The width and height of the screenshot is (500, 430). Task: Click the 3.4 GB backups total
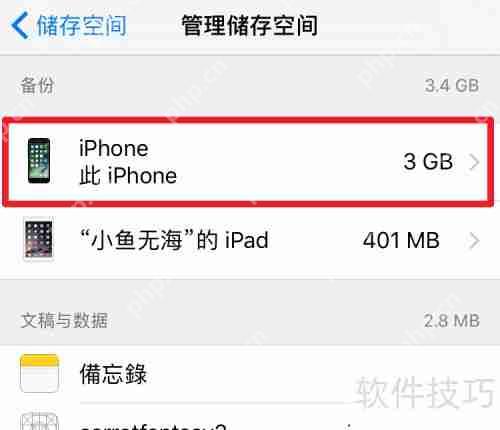tap(452, 86)
